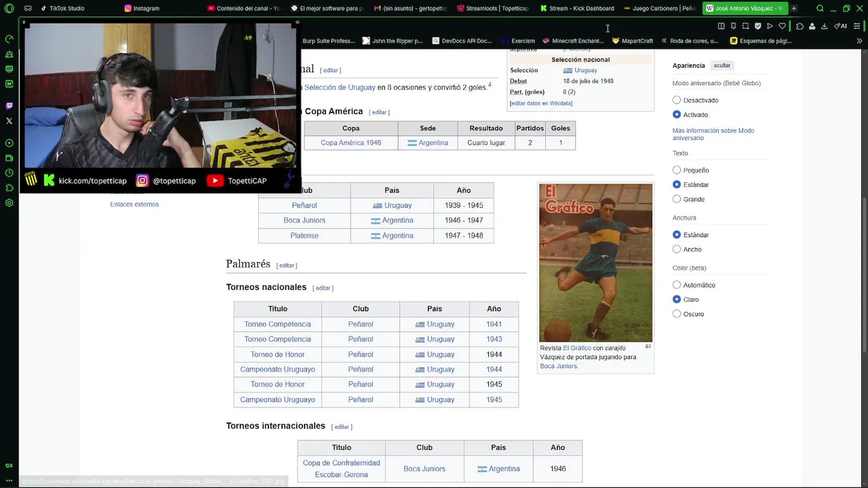The width and height of the screenshot is (868, 488).
Task: Open Copa de Confraternidad Escobar-Gerona link
Action: pyautogui.click(x=342, y=468)
